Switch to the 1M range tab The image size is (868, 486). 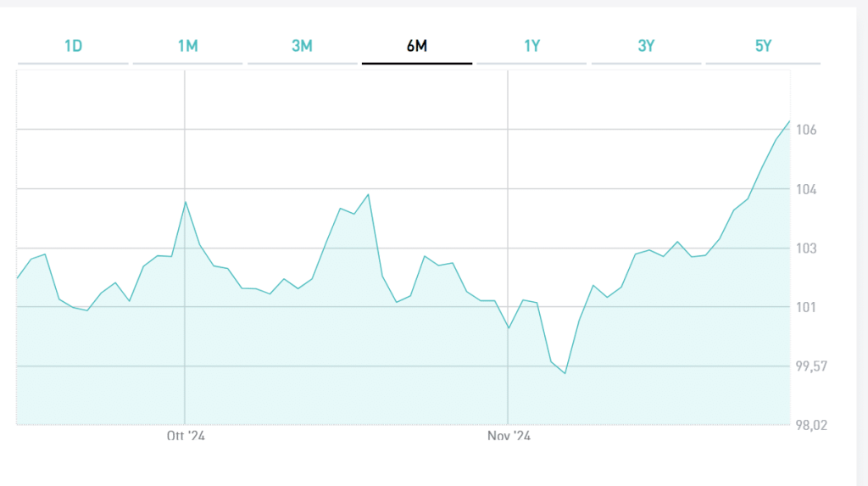(x=187, y=46)
